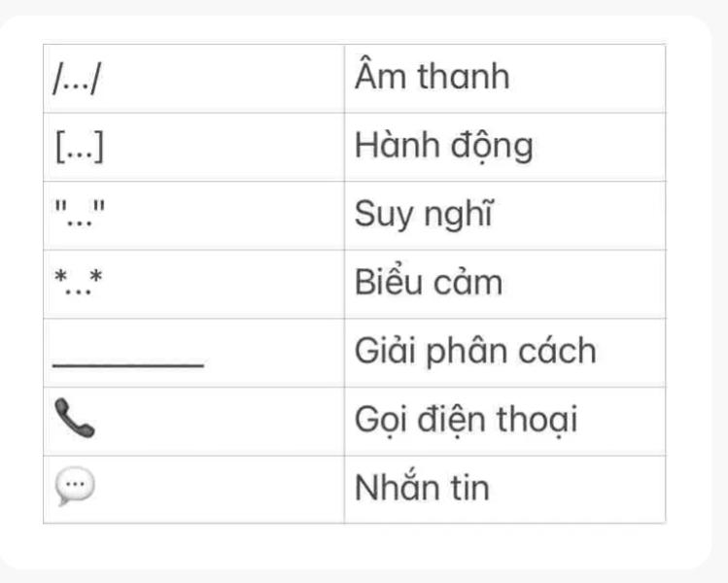Select the 'Biểu cảm' cell
The width and height of the screenshot is (728, 583).
(x=429, y=284)
